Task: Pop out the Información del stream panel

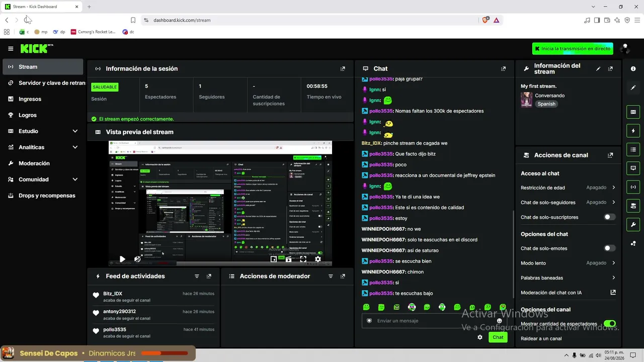Action: [610, 69]
